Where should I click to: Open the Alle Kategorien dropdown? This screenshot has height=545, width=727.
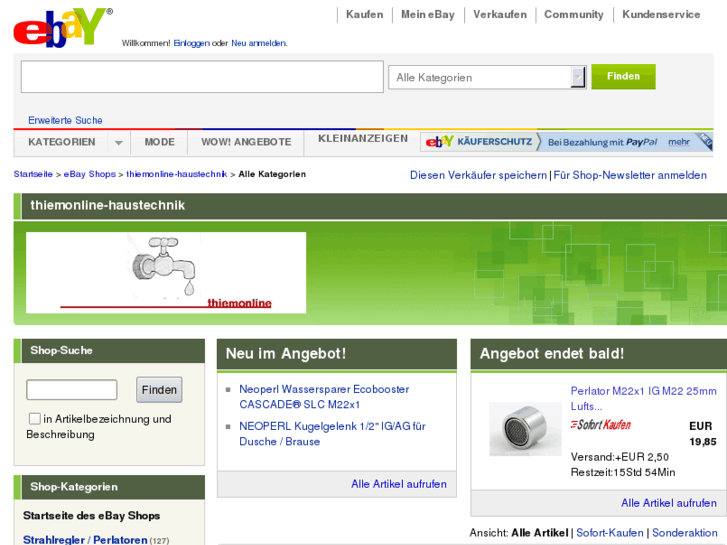(x=487, y=77)
